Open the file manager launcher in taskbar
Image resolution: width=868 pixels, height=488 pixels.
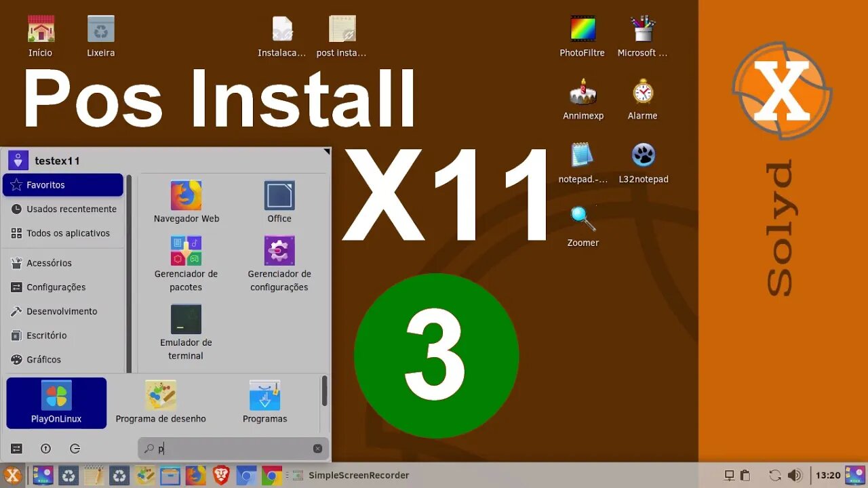[x=170, y=475]
